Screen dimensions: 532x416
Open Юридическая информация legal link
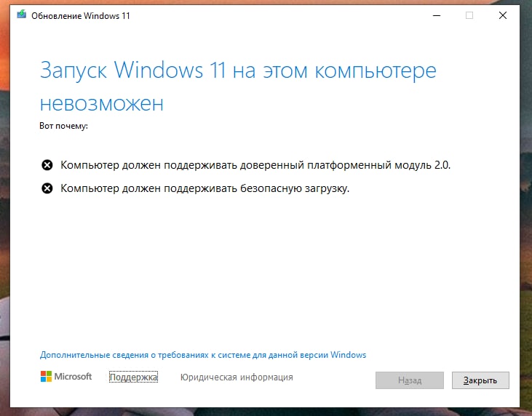[x=237, y=377]
